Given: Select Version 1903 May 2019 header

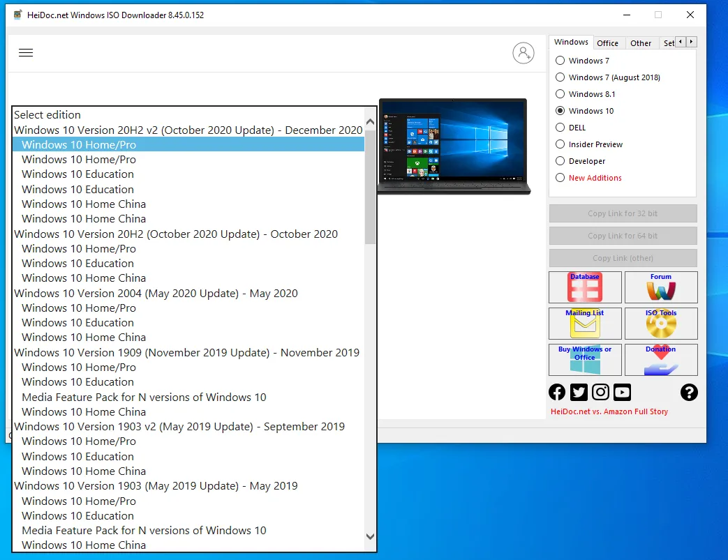Looking at the screenshot, I should tap(188, 486).
